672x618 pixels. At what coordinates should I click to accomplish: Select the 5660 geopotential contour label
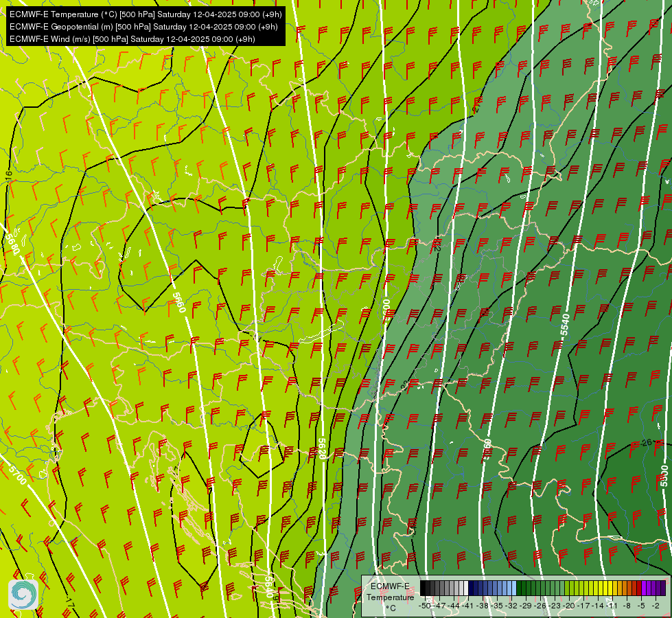pyautogui.click(x=179, y=302)
